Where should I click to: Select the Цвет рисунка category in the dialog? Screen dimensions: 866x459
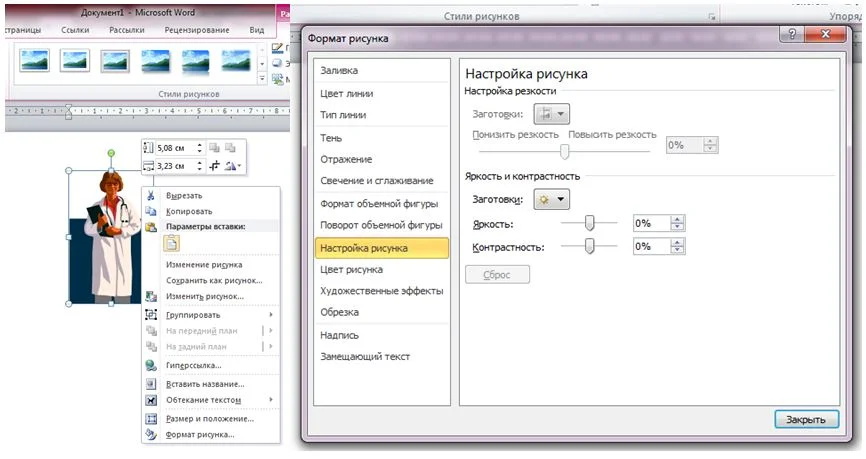pyautogui.click(x=350, y=270)
